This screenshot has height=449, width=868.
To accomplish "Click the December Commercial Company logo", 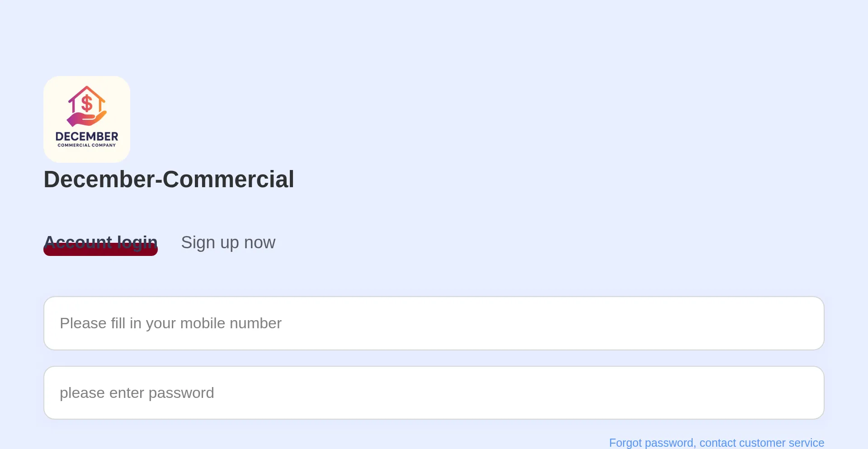I will [x=87, y=119].
